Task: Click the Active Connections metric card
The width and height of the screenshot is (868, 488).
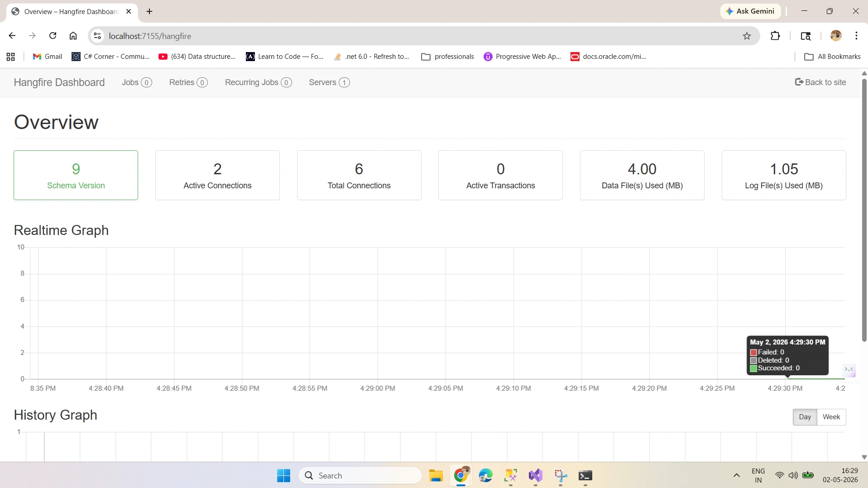Action: (217, 175)
